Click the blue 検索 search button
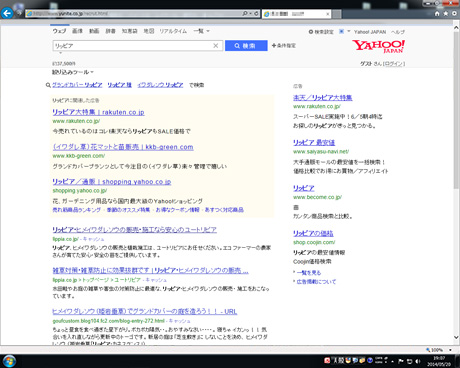The height and width of the screenshot is (368, 460). coord(246,46)
